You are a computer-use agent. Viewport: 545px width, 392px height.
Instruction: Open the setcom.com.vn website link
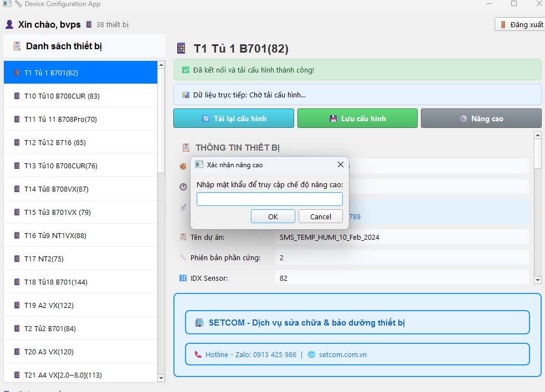(343, 354)
